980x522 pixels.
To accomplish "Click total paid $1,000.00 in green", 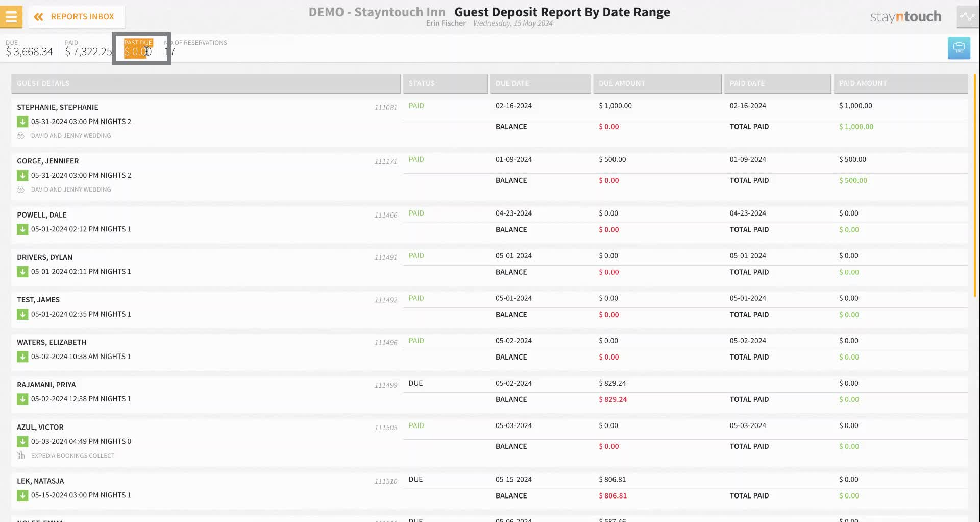I will pos(856,127).
